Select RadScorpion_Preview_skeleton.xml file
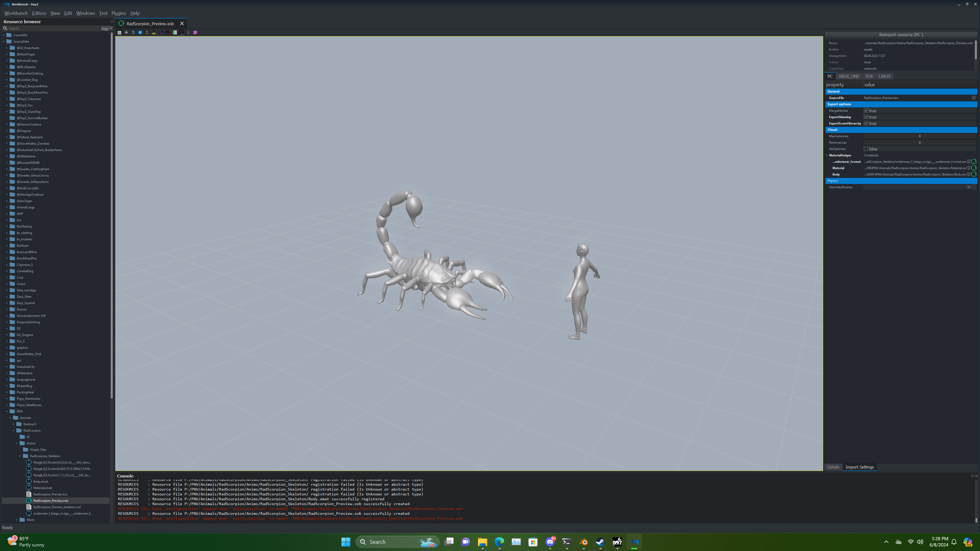980x551 pixels. pyautogui.click(x=57, y=507)
